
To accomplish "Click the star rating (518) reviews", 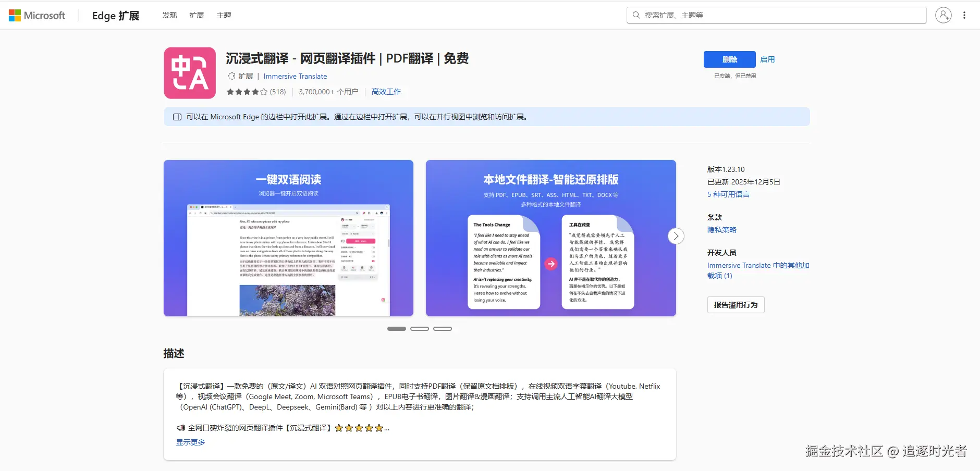I will click(256, 92).
